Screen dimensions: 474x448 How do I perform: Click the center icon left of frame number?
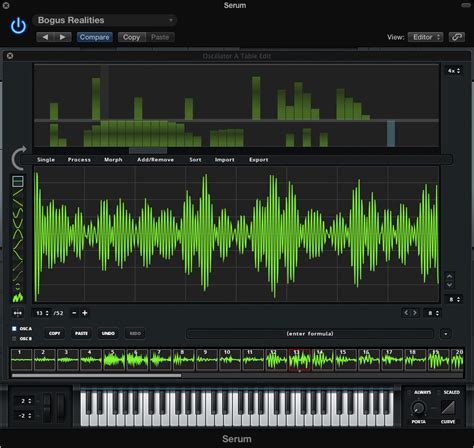point(18,313)
